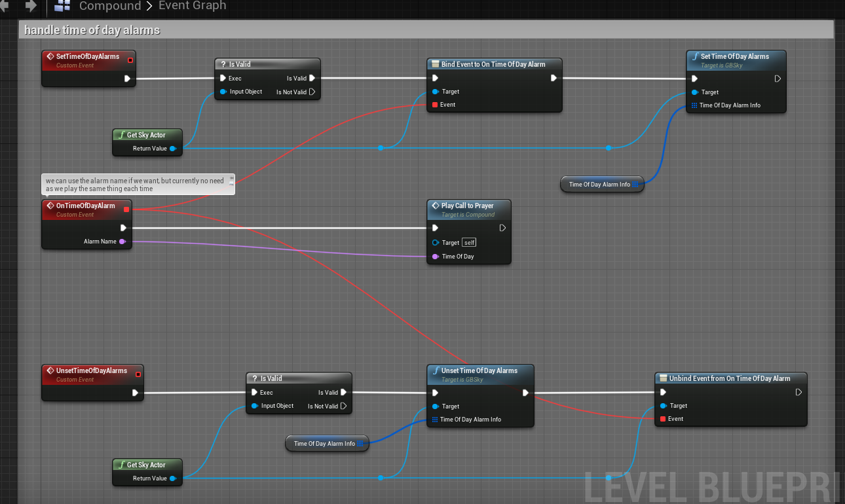Open the Compound breadcrumb link
Image resolution: width=845 pixels, height=504 pixels.
(x=109, y=6)
